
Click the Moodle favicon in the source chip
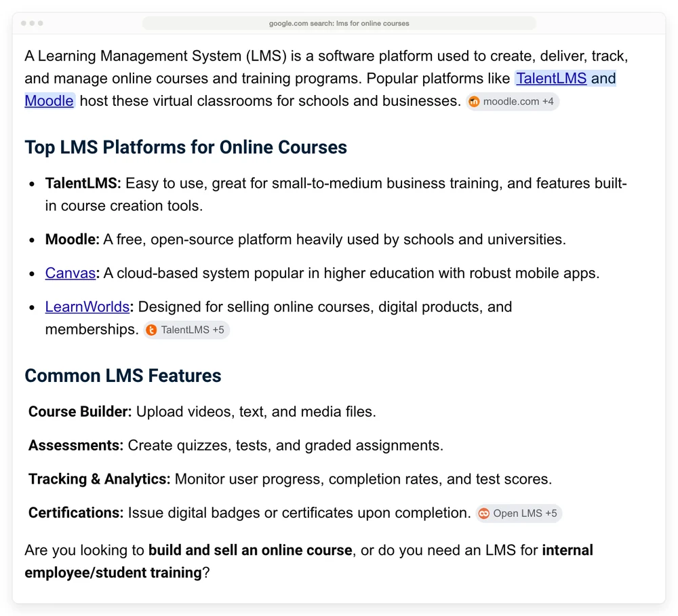pos(475,102)
